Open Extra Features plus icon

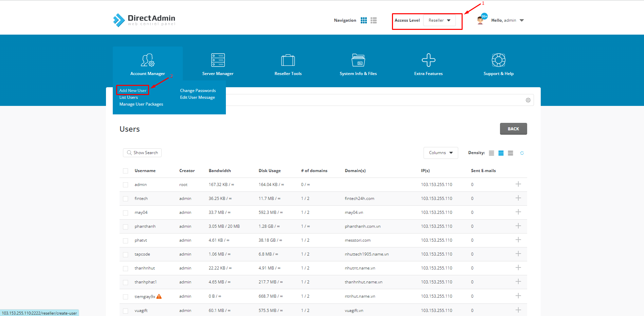(x=428, y=60)
